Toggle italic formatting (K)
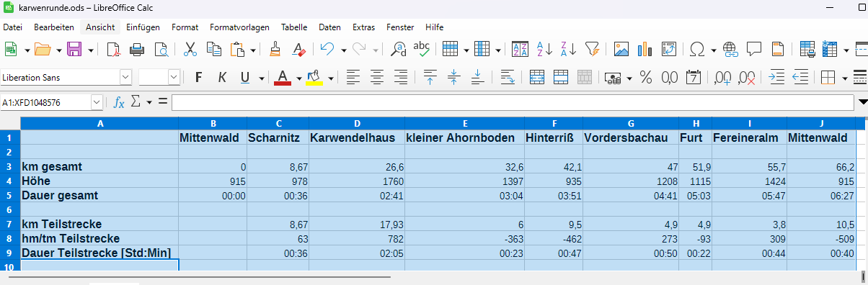Viewport: 868px width, 285px height. coord(222,77)
